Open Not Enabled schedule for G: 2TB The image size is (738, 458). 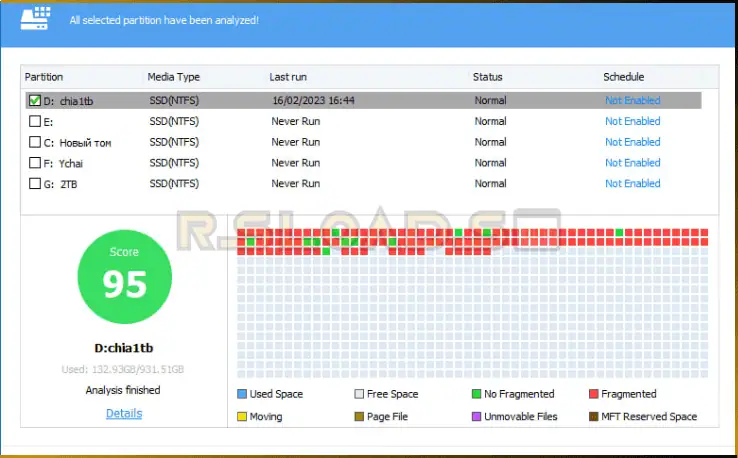pos(633,183)
